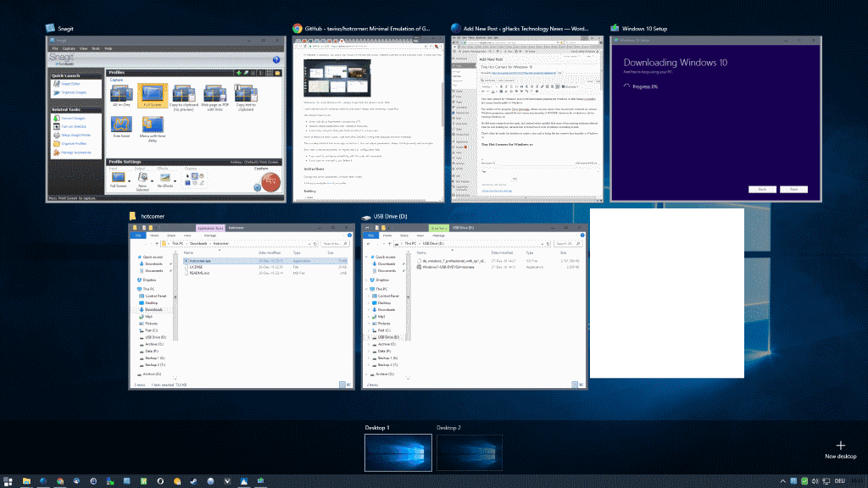
Task: Open Snagit Editor from Quick Launch
Action: (x=72, y=84)
